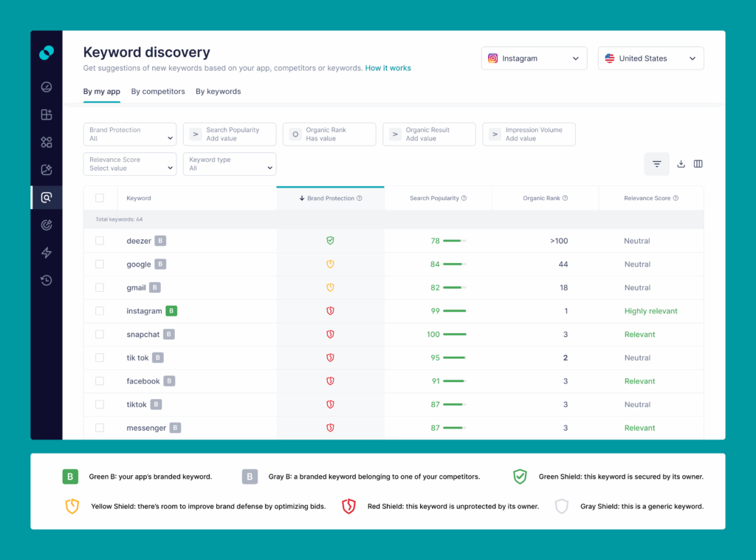Screen dimensions: 756x560
Task: Select the keyword discovery @ icon in sidebar
Action: point(46,197)
